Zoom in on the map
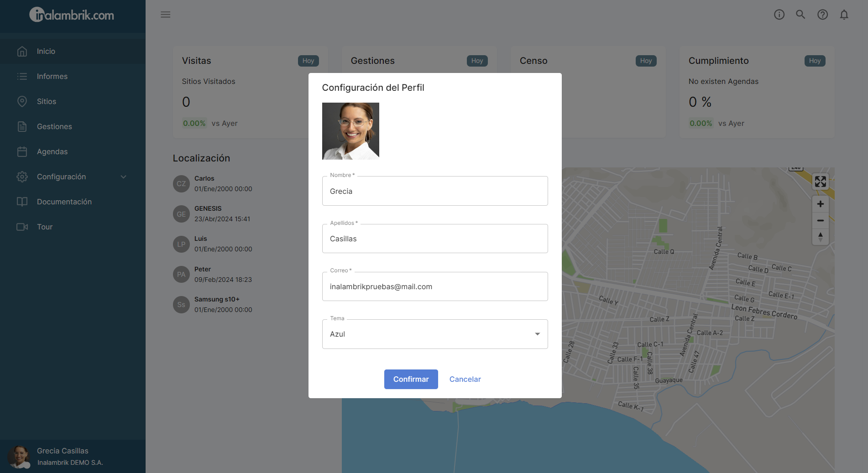Screen dimensions: 868x473 point(820,204)
